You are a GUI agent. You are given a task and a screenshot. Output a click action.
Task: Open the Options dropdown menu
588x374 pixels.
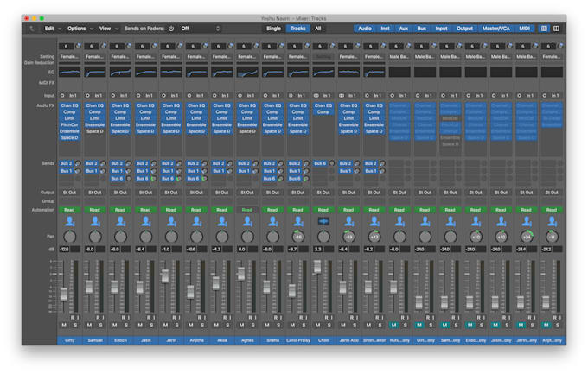[80, 29]
